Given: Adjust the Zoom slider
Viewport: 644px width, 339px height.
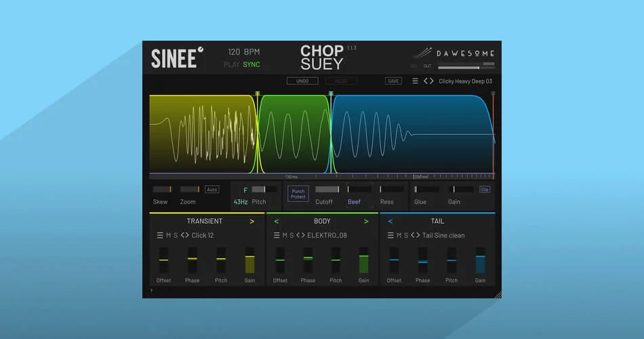Looking at the screenshot, I should pyautogui.click(x=190, y=189).
